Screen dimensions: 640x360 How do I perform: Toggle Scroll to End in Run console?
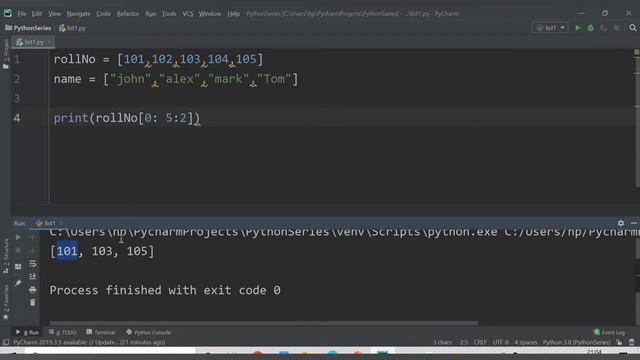[33, 276]
